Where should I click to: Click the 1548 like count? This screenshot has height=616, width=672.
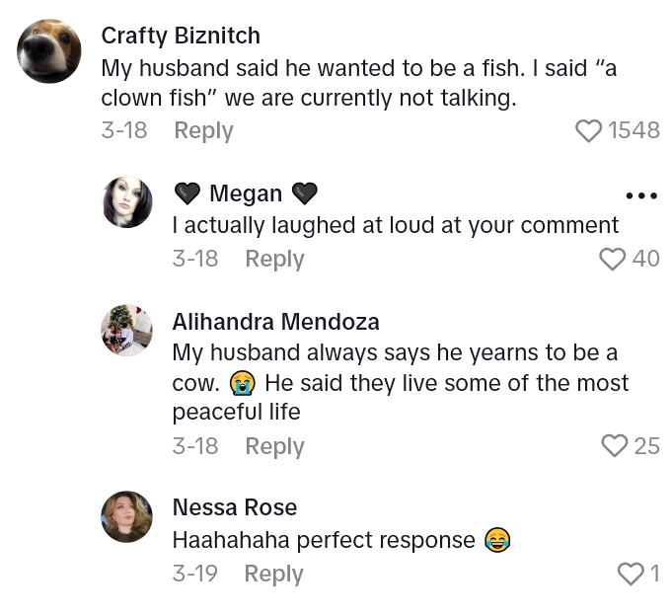point(635,130)
